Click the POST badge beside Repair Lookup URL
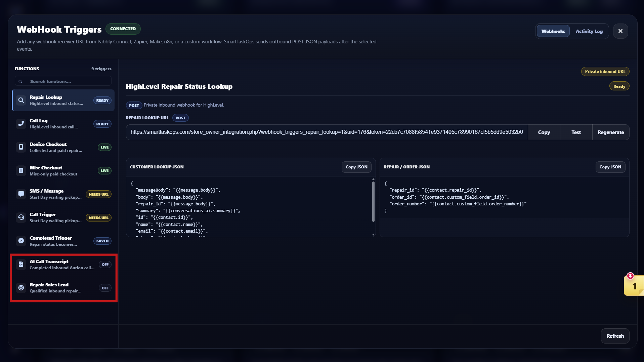Viewport: 644px width, 362px height. click(x=180, y=118)
